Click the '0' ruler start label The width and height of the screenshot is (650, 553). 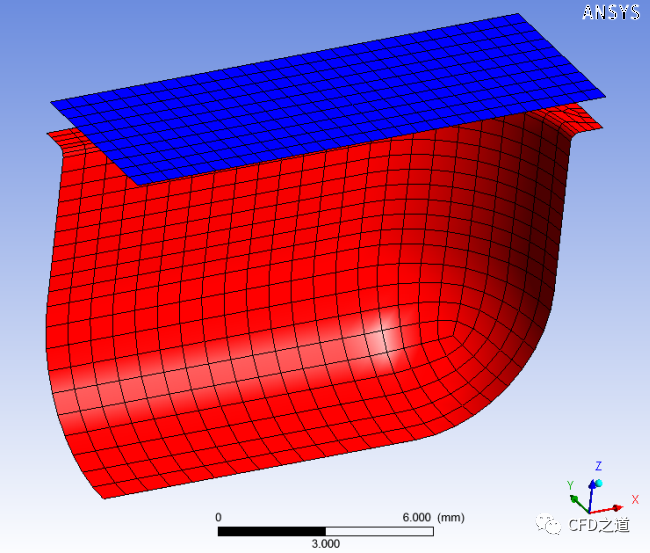[218, 517]
